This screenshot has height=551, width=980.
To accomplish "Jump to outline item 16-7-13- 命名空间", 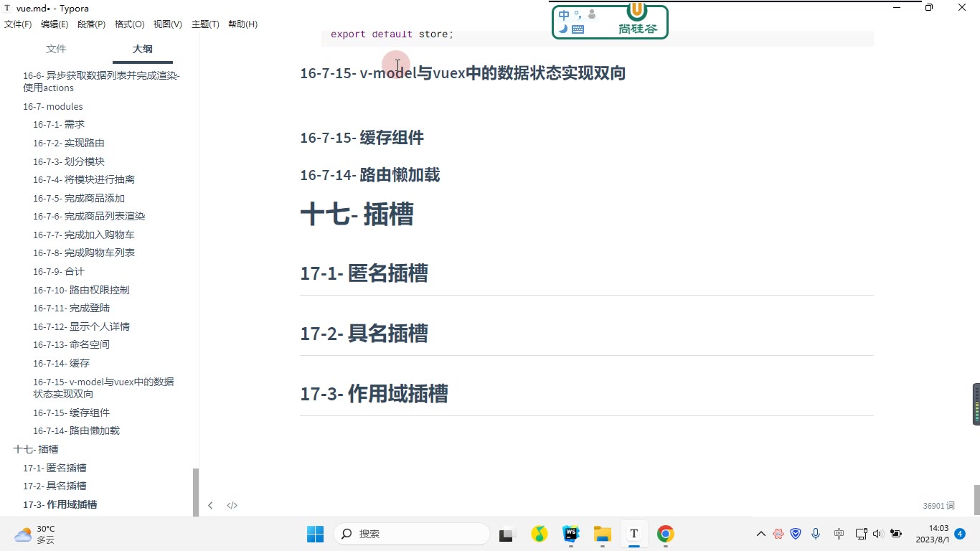I will coord(71,344).
